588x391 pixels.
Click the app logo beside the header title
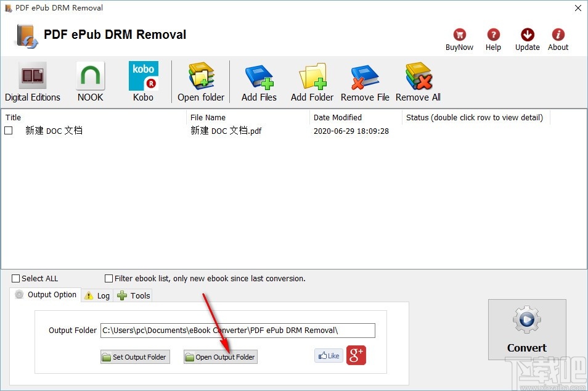[x=27, y=36]
